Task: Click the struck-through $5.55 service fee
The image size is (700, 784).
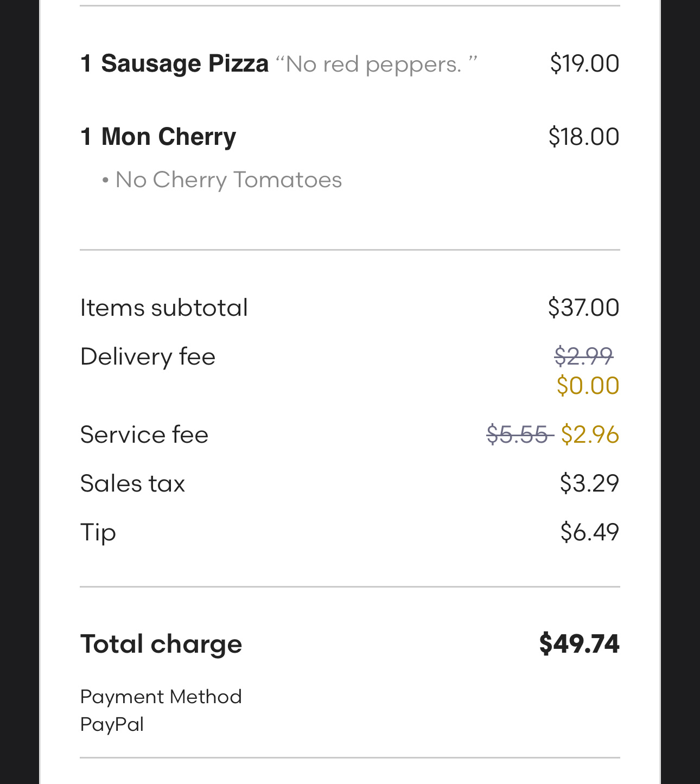Action: point(518,435)
